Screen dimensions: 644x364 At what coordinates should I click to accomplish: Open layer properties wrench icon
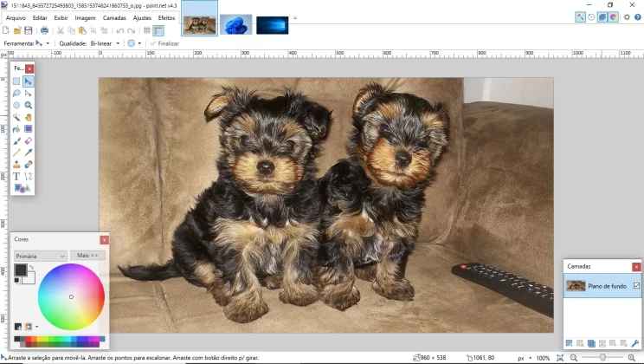point(635,343)
